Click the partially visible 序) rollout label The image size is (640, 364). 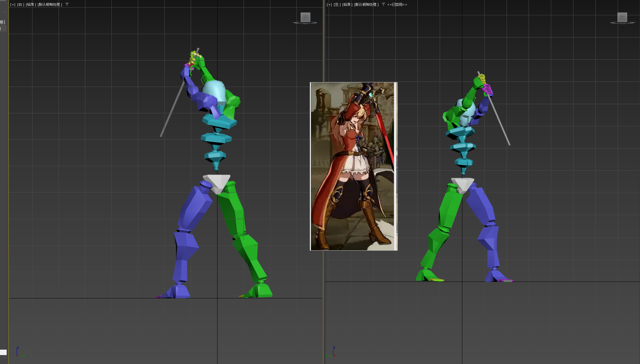[2, 22]
